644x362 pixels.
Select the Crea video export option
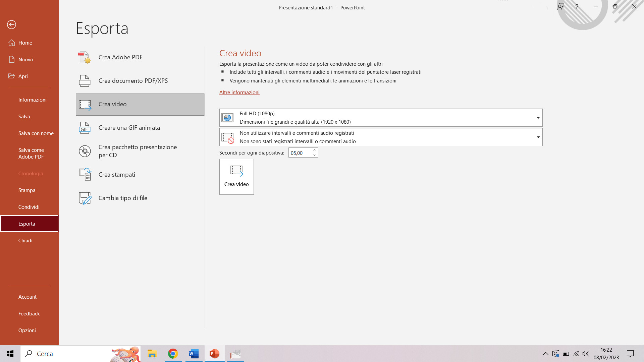[x=112, y=104]
